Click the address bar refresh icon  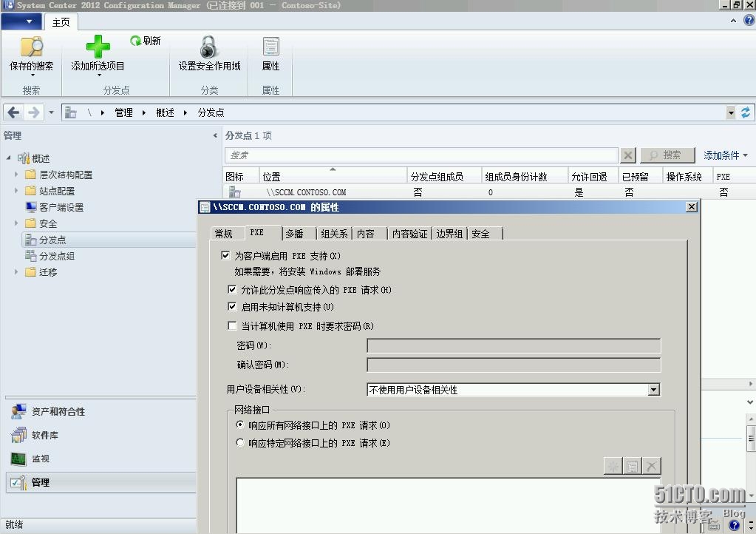click(746, 113)
